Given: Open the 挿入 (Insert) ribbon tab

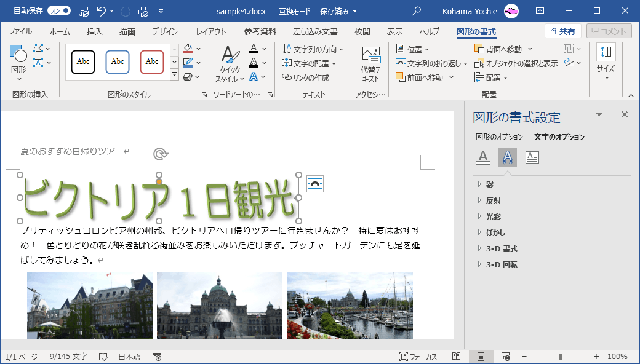Looking at the screenshot, I should pos(94,31).
